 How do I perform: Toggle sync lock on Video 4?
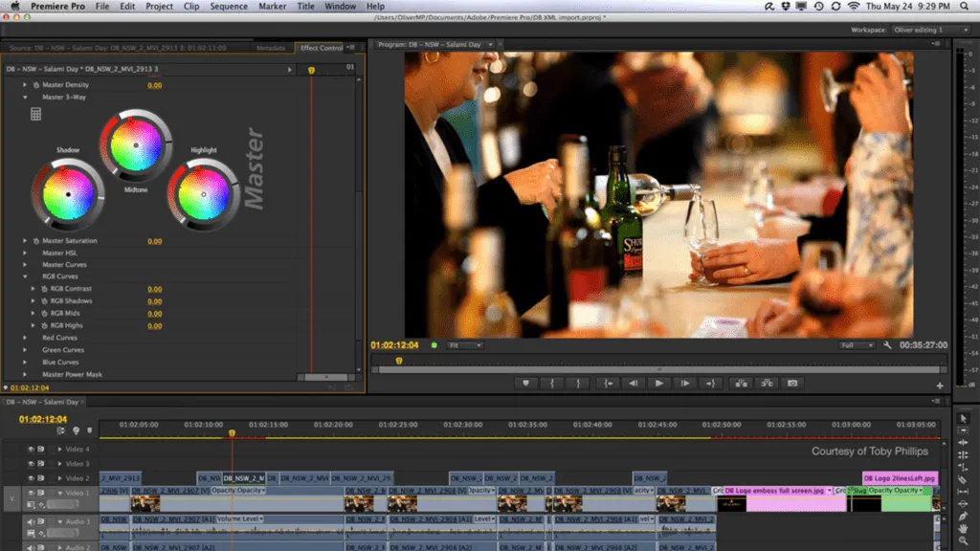click(40, 450)
